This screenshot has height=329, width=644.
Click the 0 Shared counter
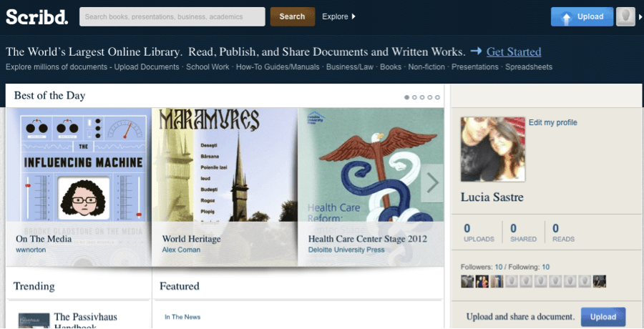[x=523, y=232]
